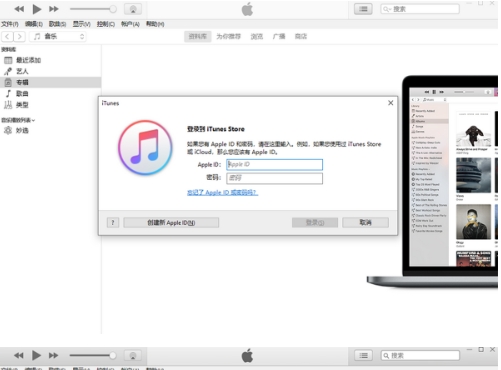
Task: Switch to the 广播 tab
Action: [x=279, y=36]
